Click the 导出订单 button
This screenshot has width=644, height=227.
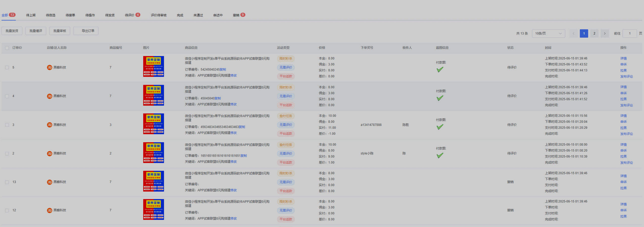pos(86,31)
